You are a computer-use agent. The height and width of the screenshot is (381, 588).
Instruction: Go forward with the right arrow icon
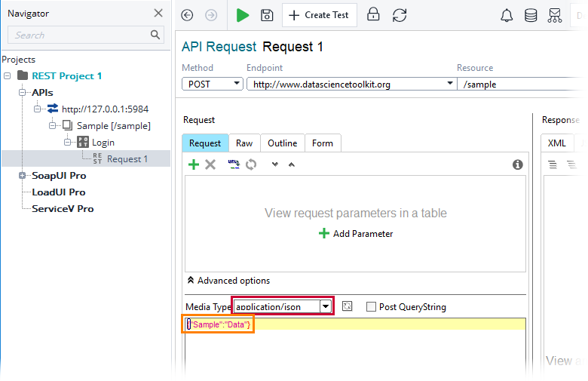click(211, 15)
